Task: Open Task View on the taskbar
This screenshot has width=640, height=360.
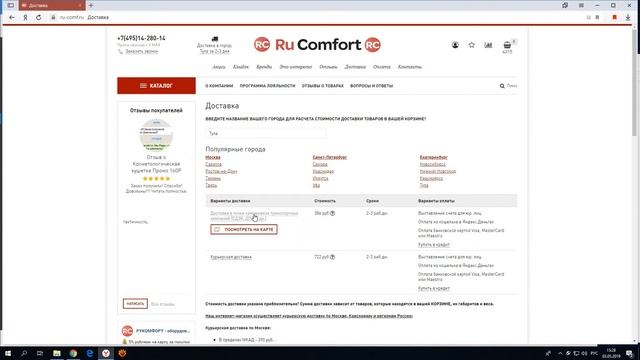Action: tap(40, 353)
